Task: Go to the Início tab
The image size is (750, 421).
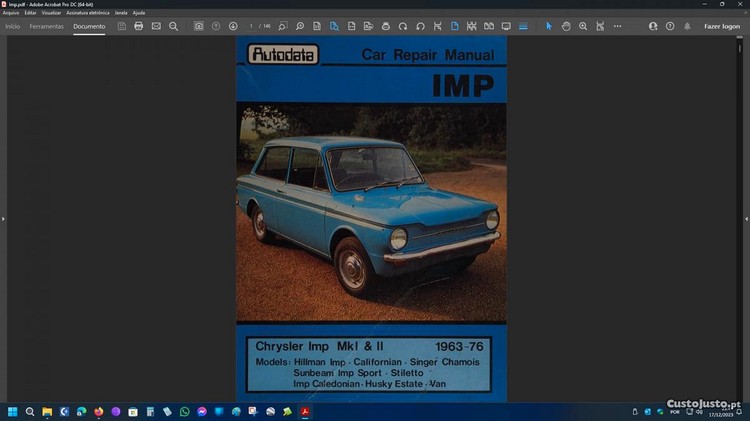Action: tap(13, 26)
